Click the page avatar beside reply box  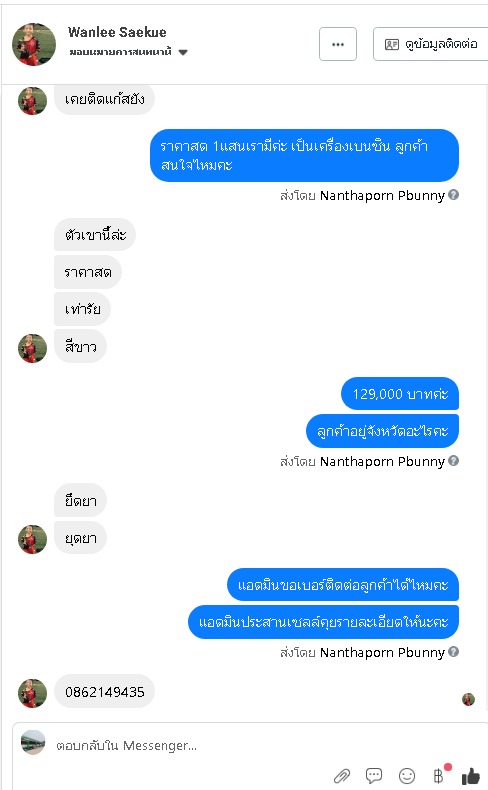[33, 743]
